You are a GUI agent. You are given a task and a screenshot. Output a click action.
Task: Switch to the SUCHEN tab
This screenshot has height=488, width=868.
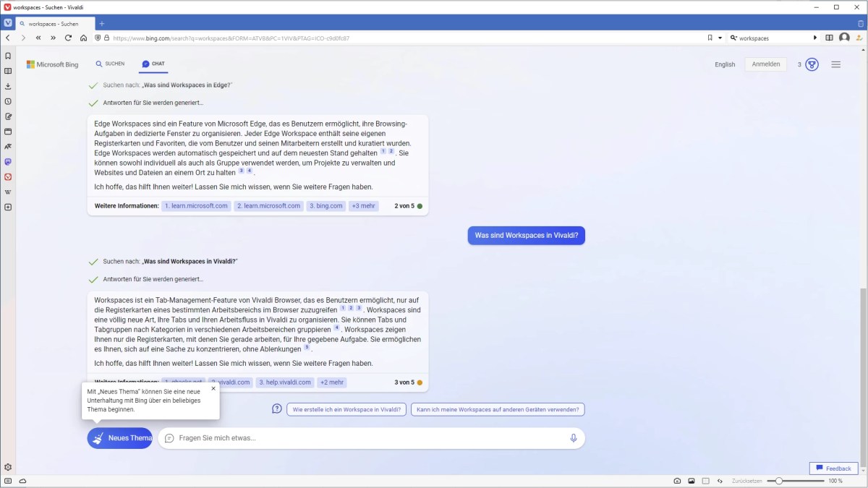pos(110,64)
